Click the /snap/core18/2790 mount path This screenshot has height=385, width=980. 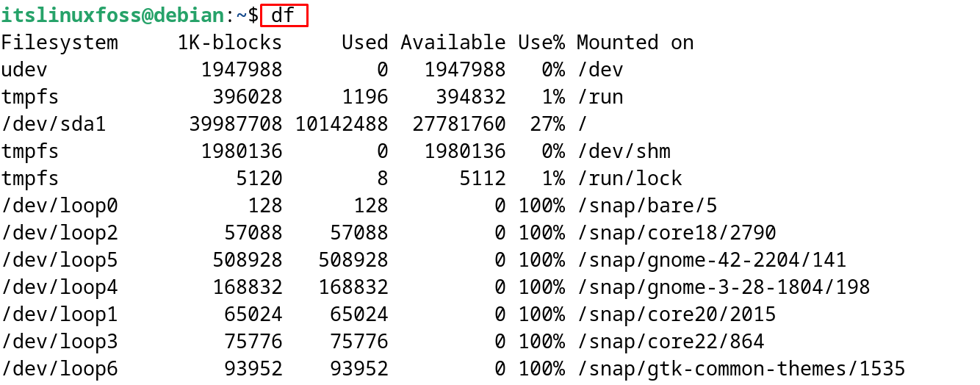(677, 233)
